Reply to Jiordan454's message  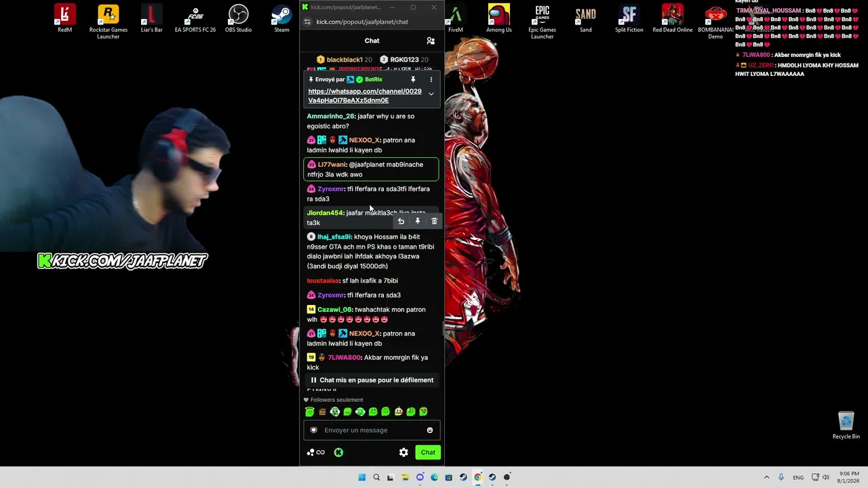click(x=401, y=222)
